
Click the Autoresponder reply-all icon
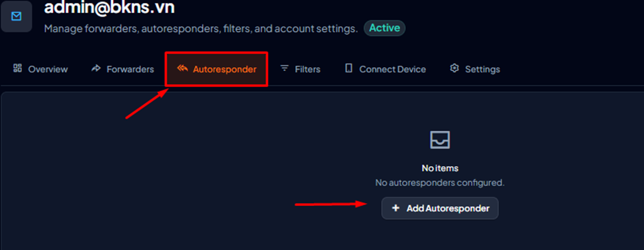[x=183, y=68]
